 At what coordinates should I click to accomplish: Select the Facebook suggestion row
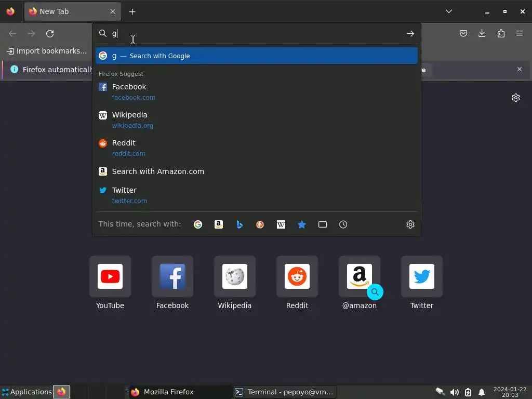pyautogui.click(x=257, y=92)
